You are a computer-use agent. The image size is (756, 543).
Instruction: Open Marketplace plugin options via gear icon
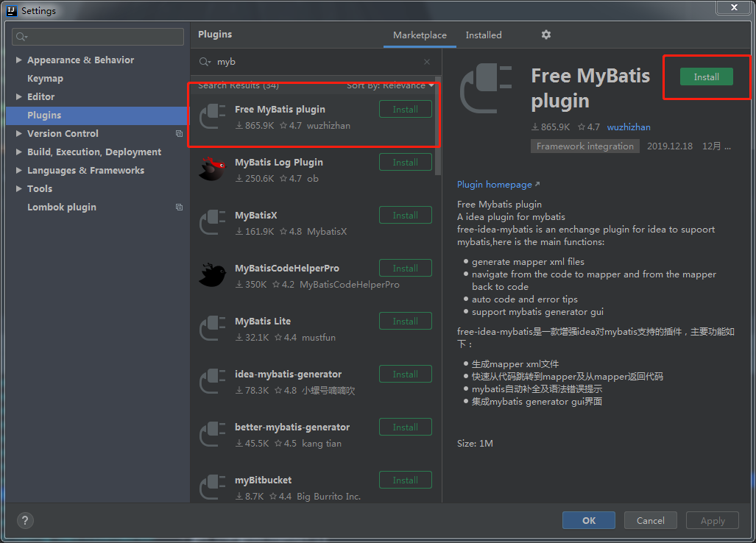pos(545,35)
